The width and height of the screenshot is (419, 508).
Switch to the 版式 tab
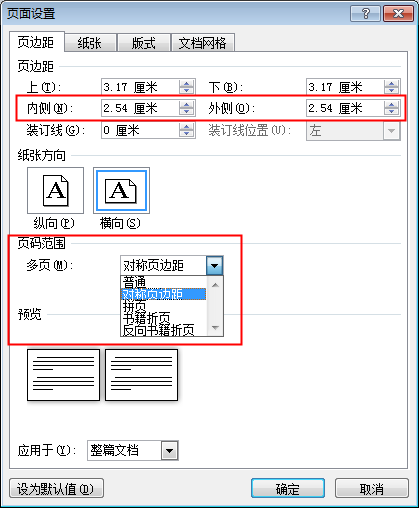click(x=143, y=43)
